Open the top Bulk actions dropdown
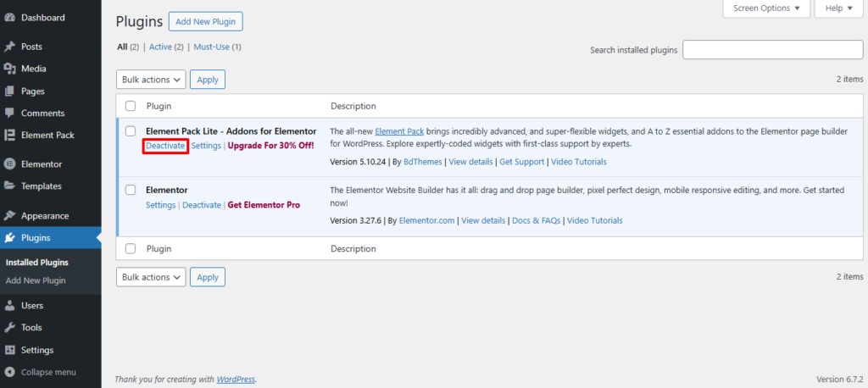The image size is (868, 388). point(151,80)
